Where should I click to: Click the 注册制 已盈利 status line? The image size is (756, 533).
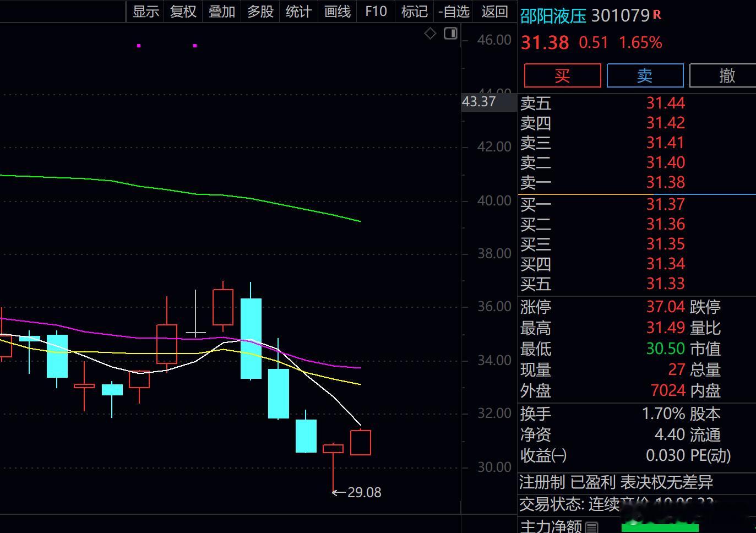pos(616,482)
